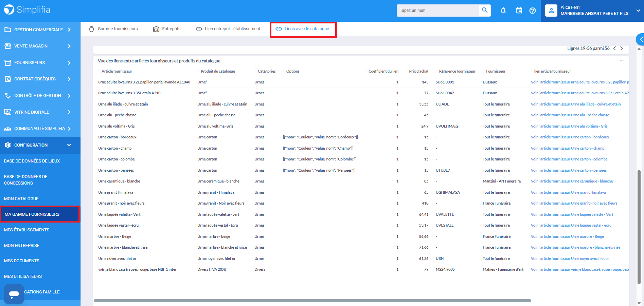This screenshot has width=644, height=306.
Task: Collapse the right side panel arrow
Action: pos(640,39)
